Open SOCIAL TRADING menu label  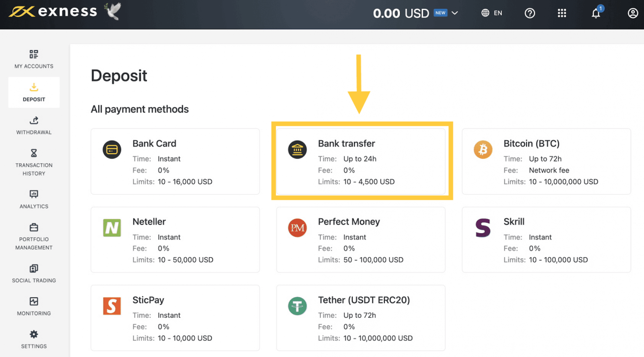[34, 281]
